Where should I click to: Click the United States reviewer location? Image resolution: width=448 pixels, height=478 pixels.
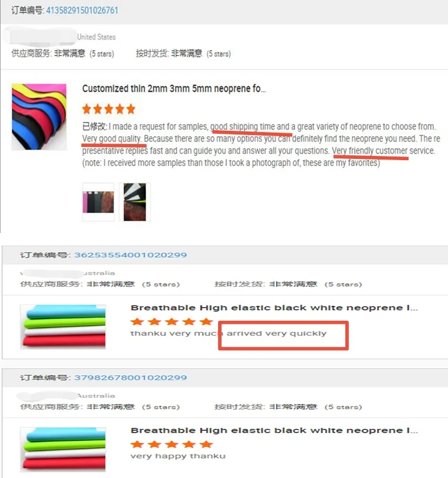pyautogui.click(x=96, y=37)
